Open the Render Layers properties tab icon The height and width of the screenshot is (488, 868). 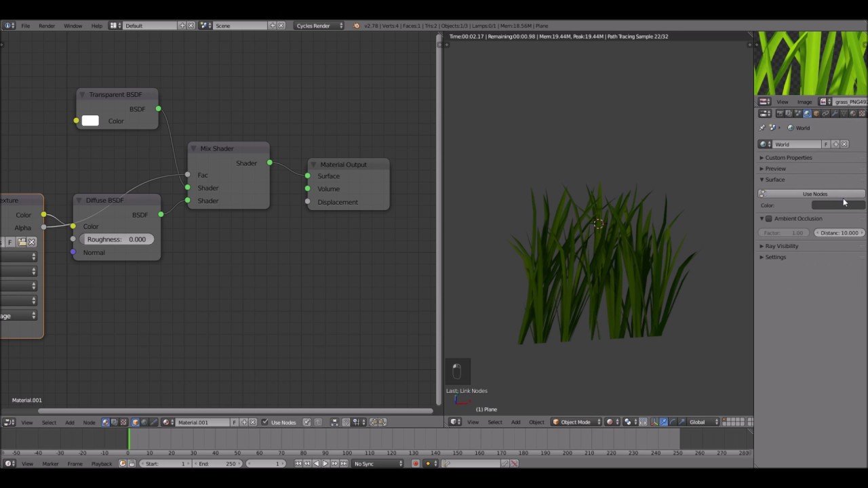point(789,114)
